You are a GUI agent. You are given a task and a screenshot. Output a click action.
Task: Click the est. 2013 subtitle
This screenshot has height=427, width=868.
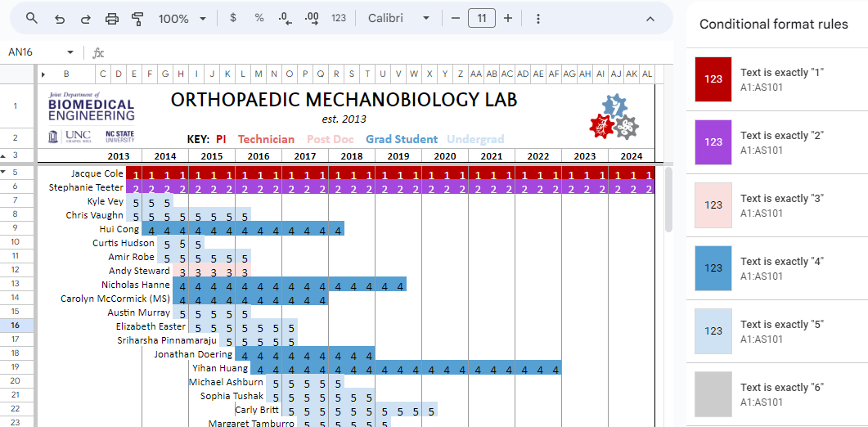click(344, 119)
